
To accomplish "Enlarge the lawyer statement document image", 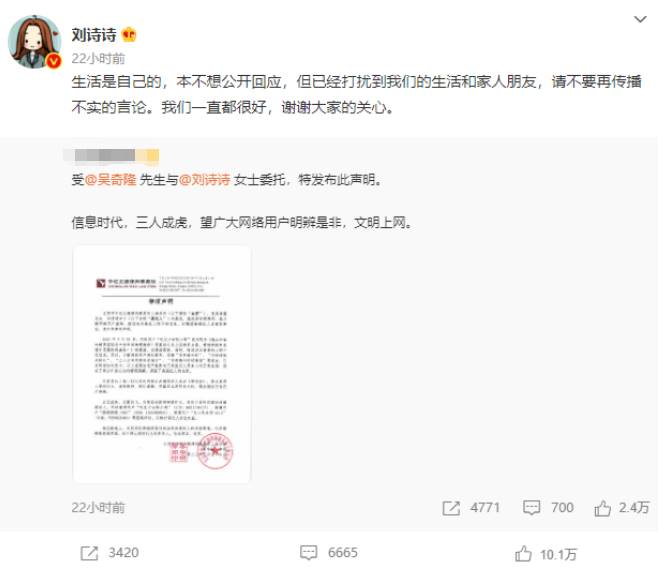I will coord(162,365).
